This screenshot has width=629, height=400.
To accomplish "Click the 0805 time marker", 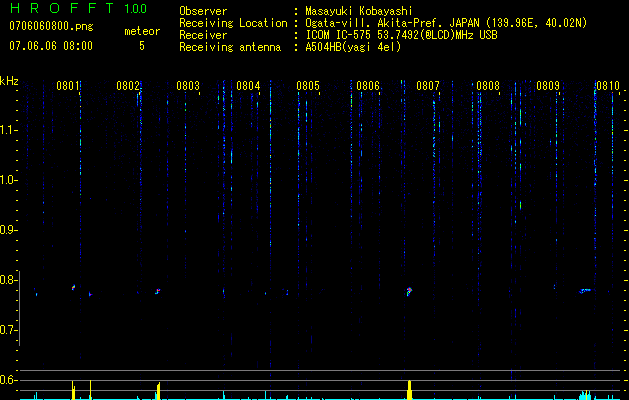I will [x=308, y=86].
